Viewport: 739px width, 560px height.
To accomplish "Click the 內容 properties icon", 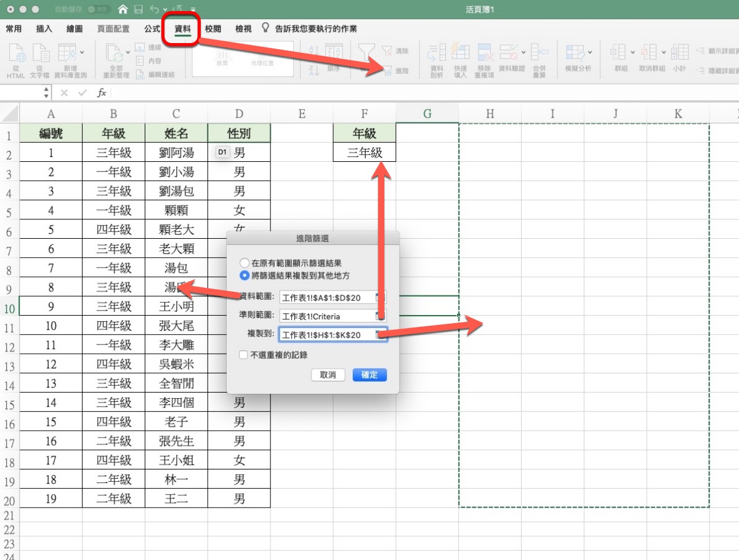I will point(140,61).
